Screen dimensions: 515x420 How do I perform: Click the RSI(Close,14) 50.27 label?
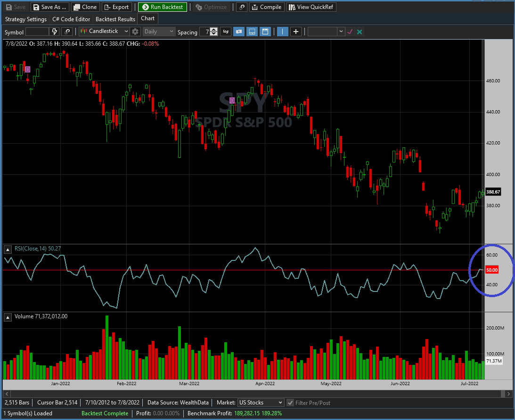click(38, 249)
